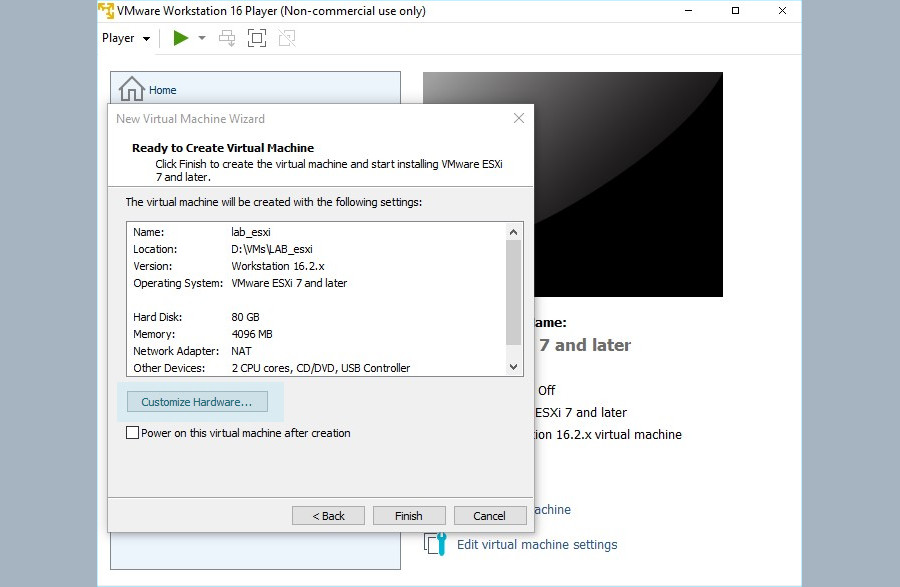
Task: Click the Home house icon
Action: pyautogui.click(x=131, y=89)
